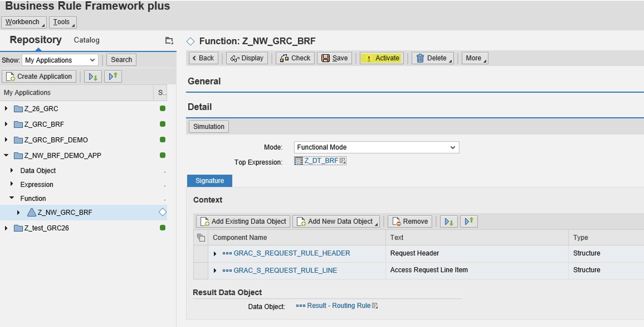Click the Function title diamond icon

pos(190,41)
